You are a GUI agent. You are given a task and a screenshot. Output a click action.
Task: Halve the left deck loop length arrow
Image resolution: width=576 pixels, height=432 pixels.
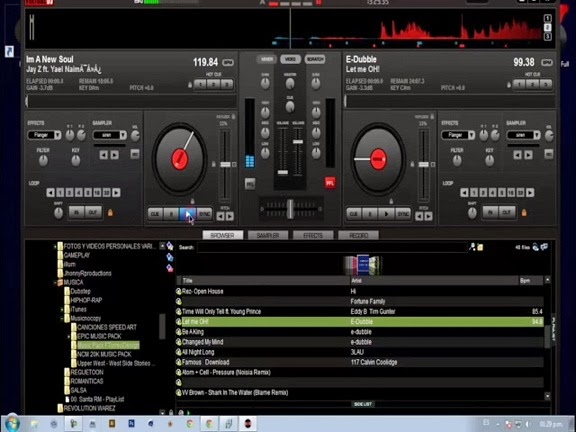coord(50,192)
